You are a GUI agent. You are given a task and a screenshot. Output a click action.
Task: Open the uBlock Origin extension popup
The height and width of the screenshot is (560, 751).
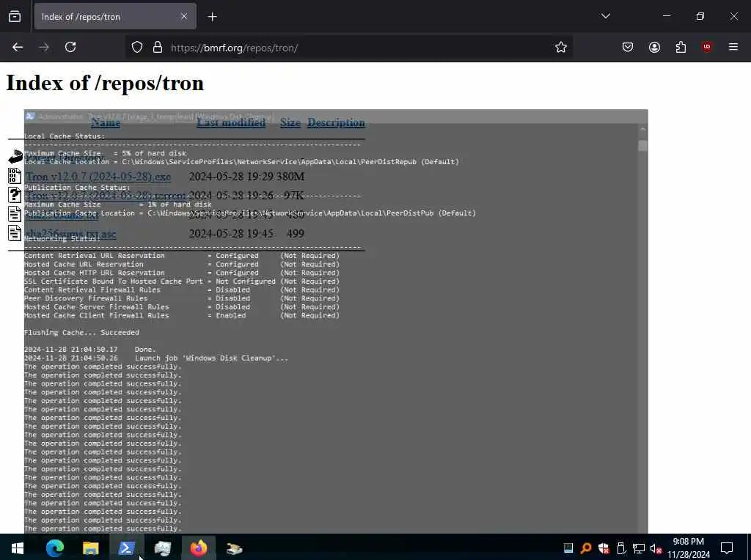[x=706, y=47]
